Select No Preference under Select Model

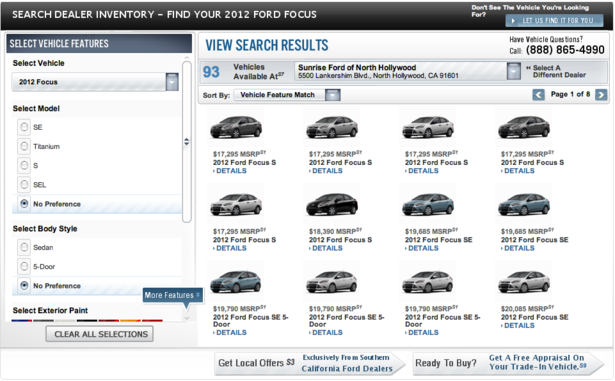click(24, 204)
